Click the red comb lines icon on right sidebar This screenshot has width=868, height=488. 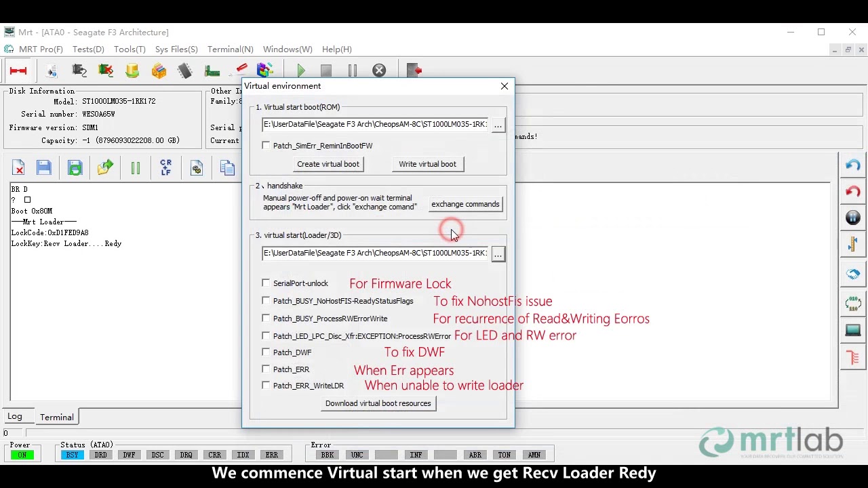coord(853,358)
